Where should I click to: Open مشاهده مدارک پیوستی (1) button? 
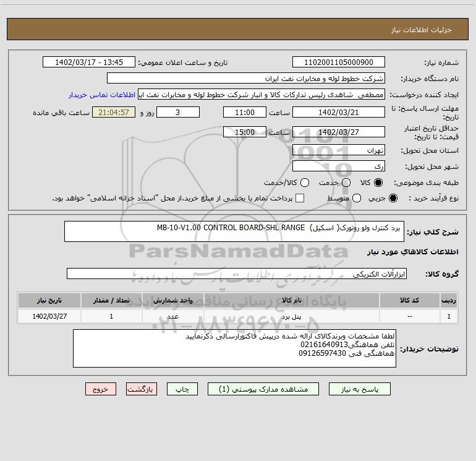point(263,389)
